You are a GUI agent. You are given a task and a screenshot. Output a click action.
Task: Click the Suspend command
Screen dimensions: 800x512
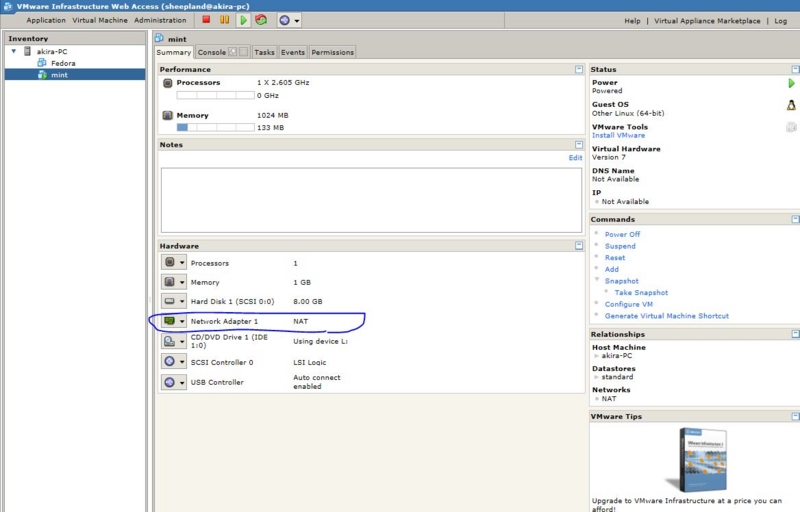pyautogui.click(x=620, y=246)
